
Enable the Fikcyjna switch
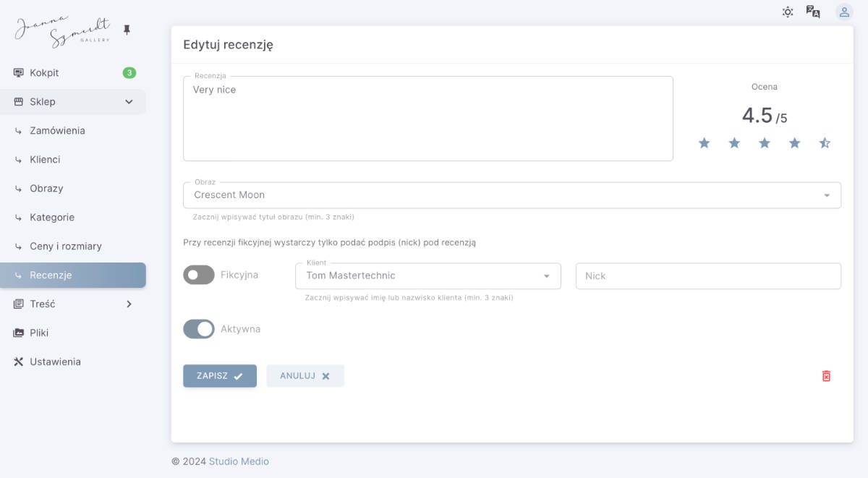click(199, 275)
